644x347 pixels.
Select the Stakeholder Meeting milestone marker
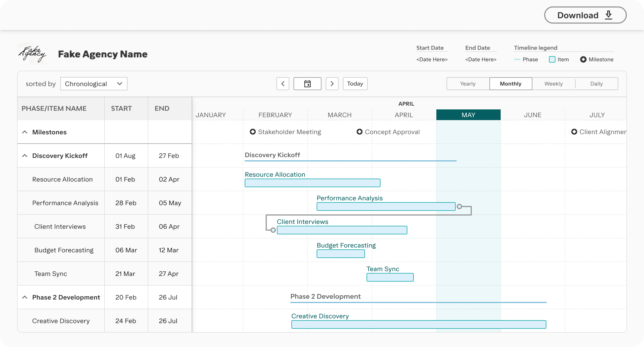tap(253, 132)
